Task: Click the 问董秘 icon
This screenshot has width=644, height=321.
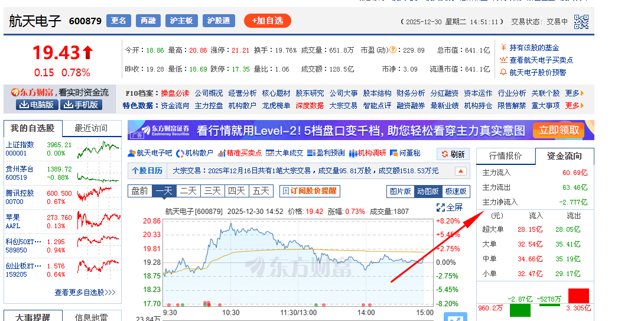Action: (393, 153)
